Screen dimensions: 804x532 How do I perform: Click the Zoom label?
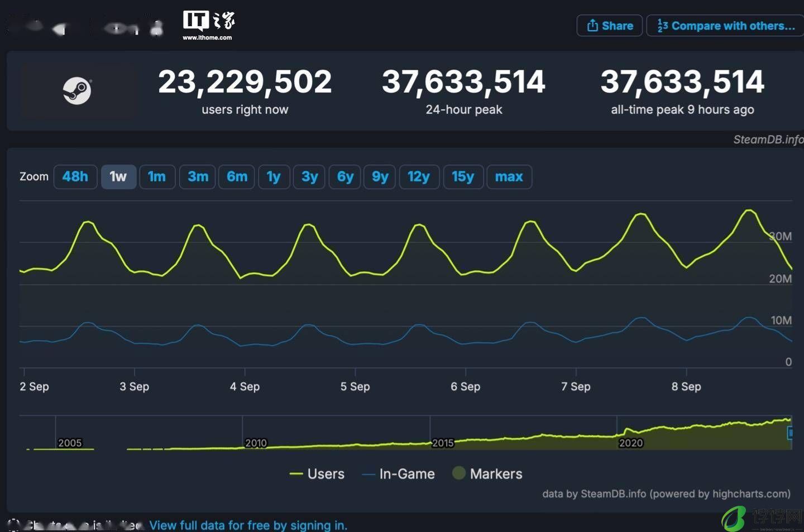point(34,177)
